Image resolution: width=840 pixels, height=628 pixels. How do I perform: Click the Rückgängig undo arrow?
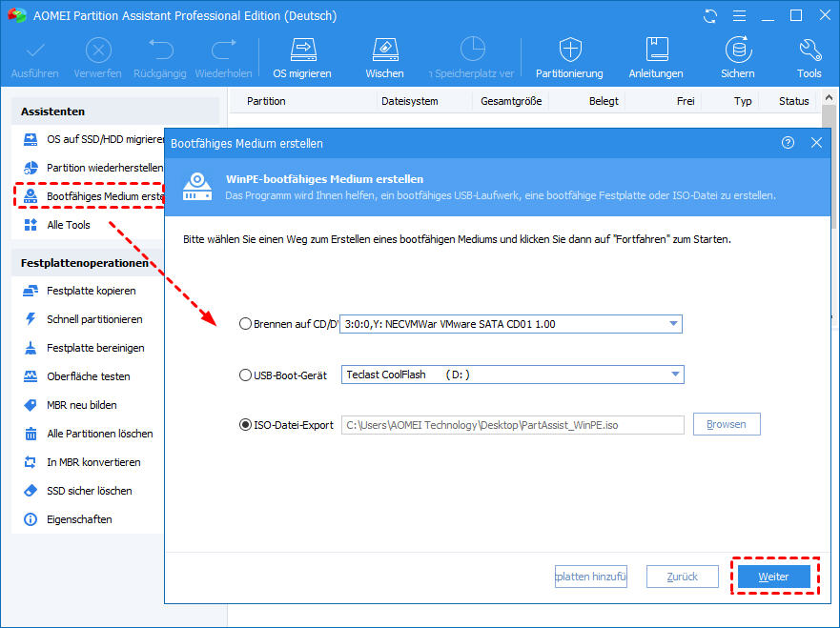tap(161, 50)
